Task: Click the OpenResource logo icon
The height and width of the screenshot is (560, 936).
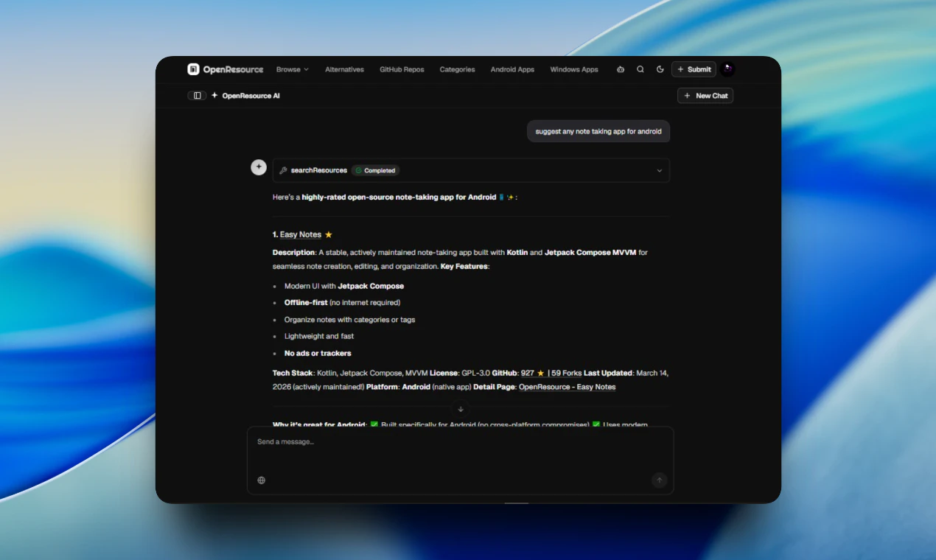Action: pos(192,69)
